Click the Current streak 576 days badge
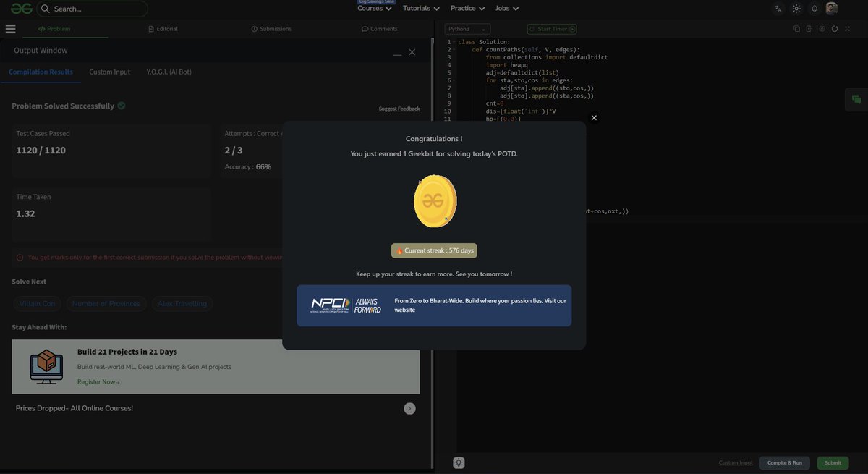Screen dimensions: 868x474 (434, 250)
